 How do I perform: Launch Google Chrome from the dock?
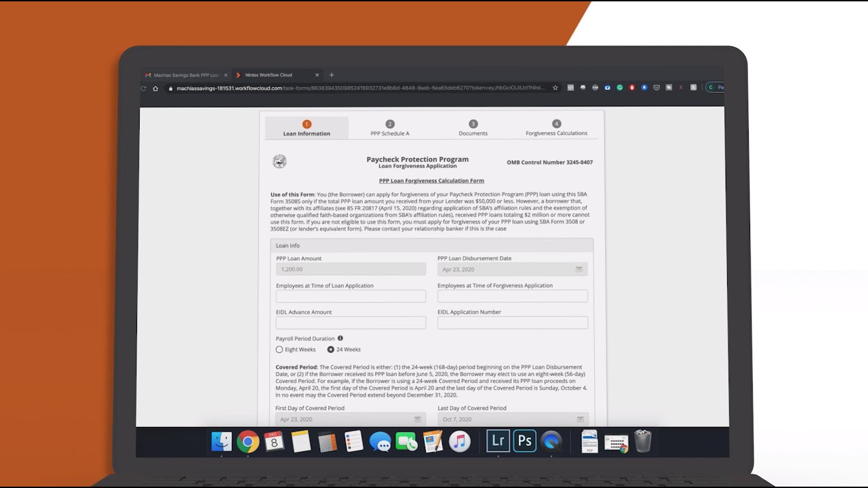[x=248, y=442]
